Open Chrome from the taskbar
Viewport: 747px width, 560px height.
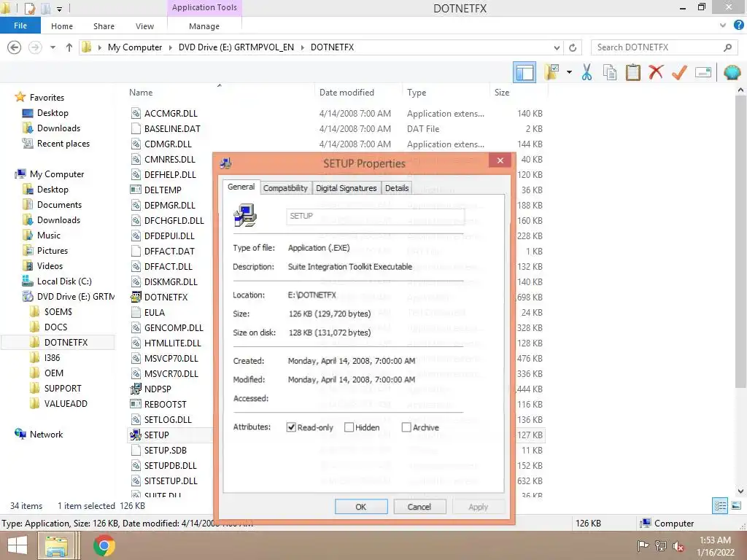pyautogui.click(x=104, y=545)
